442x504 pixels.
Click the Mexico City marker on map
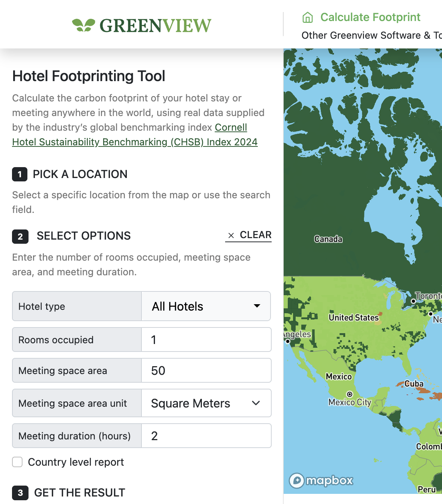coord(350,394)
